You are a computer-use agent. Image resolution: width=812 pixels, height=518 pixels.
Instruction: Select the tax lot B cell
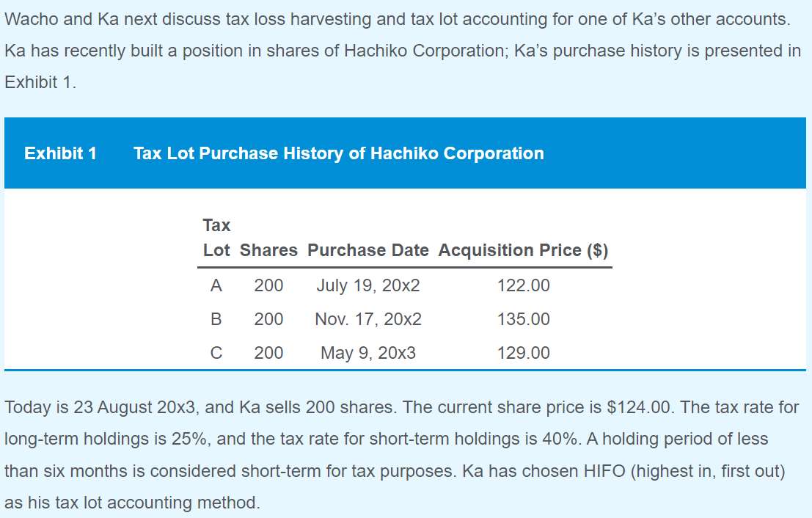(216, 319)
